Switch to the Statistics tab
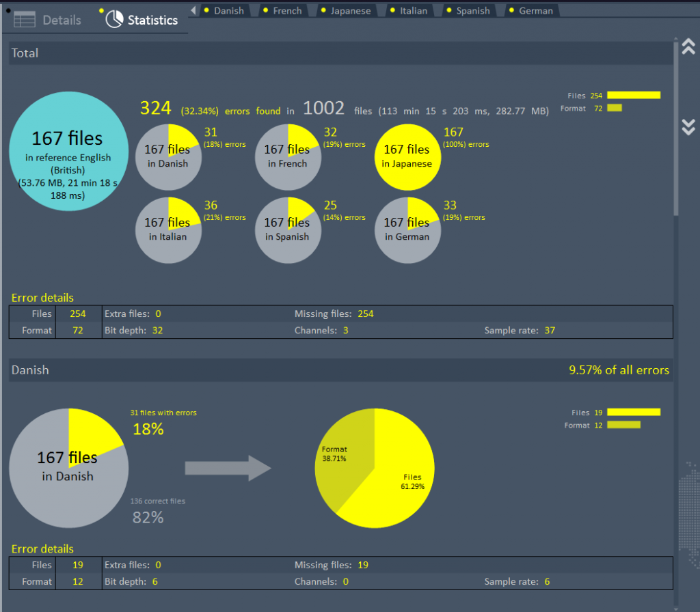 coord(152,20)
